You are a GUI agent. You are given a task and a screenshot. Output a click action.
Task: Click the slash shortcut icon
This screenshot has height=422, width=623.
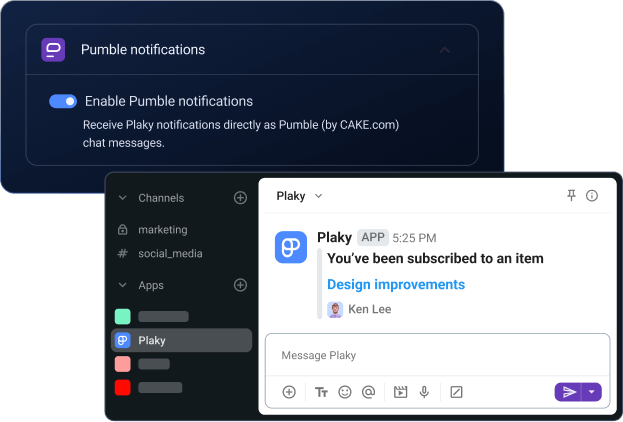[456, 392]
